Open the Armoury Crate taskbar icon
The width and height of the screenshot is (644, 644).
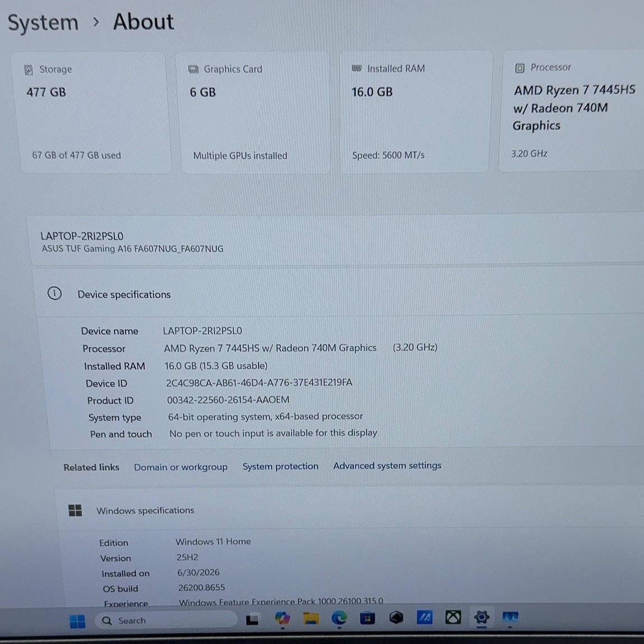pos(396,617)
